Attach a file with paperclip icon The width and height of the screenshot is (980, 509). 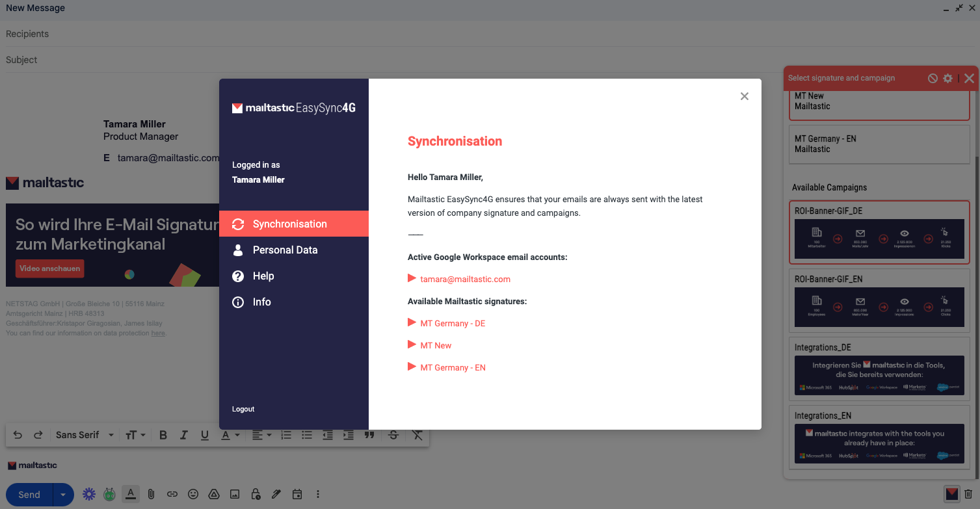pyautogui.click(x=151, y=494)
